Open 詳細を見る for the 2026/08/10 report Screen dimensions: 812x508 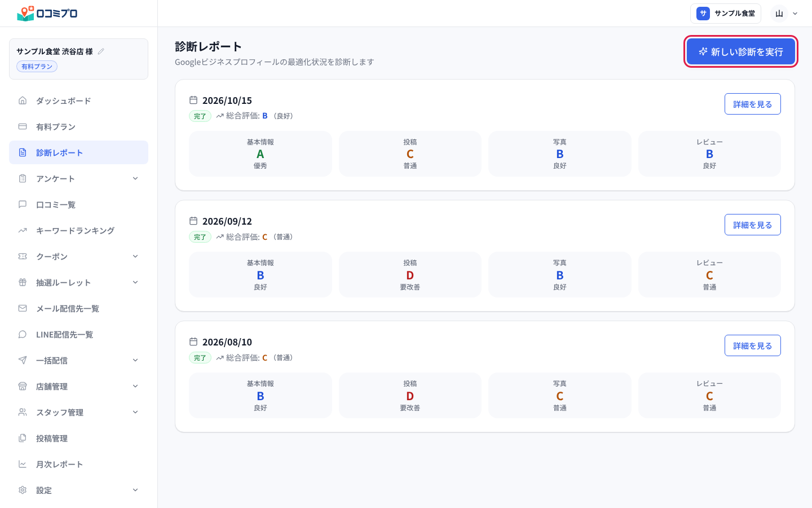click(x=753, y=345)
